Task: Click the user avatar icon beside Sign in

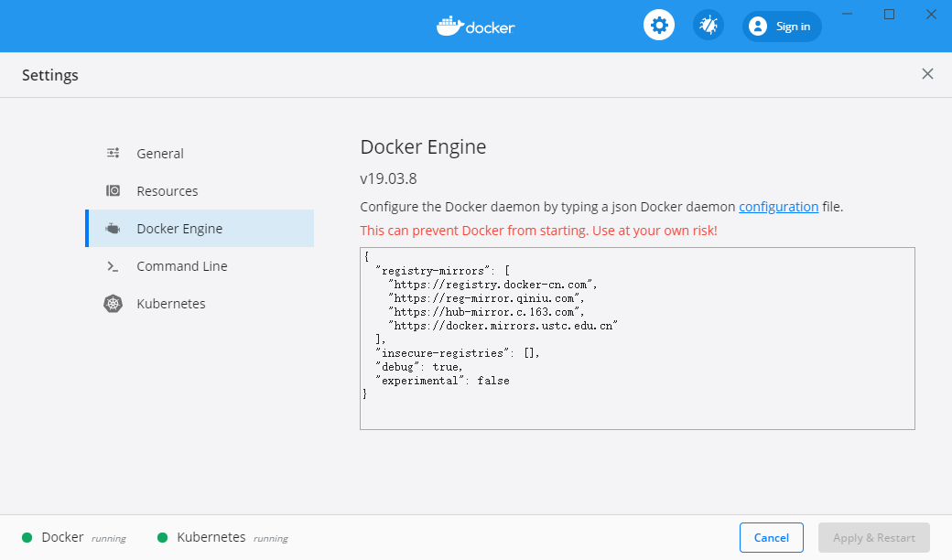Action: click(x=757, y=27)
